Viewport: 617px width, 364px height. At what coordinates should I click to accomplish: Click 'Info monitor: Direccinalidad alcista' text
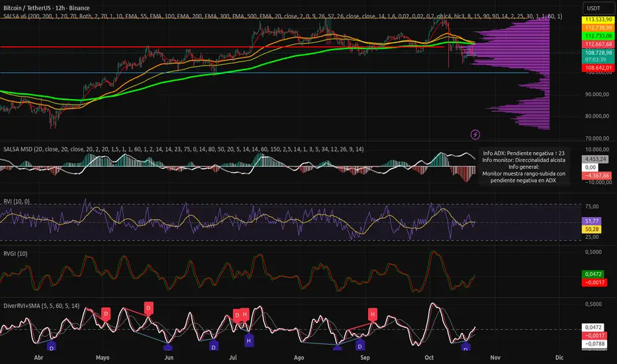tap(524, 160)
